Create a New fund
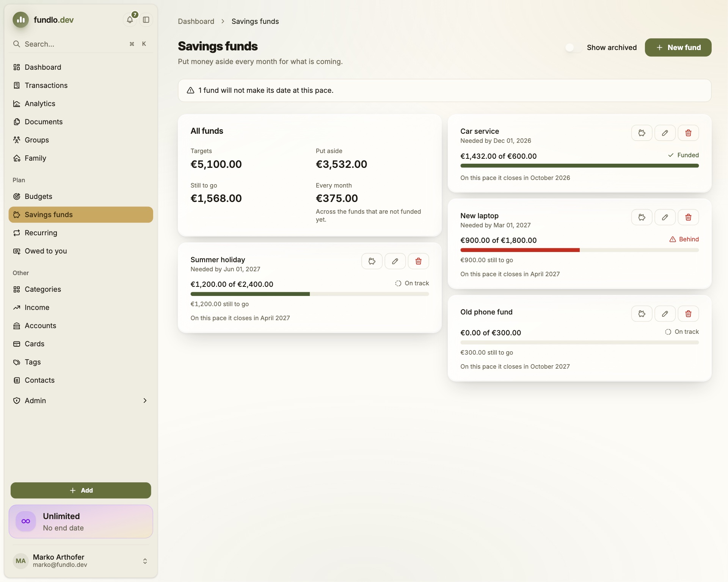Viewport: 728px width, 582px height. (x=678, y=48)
